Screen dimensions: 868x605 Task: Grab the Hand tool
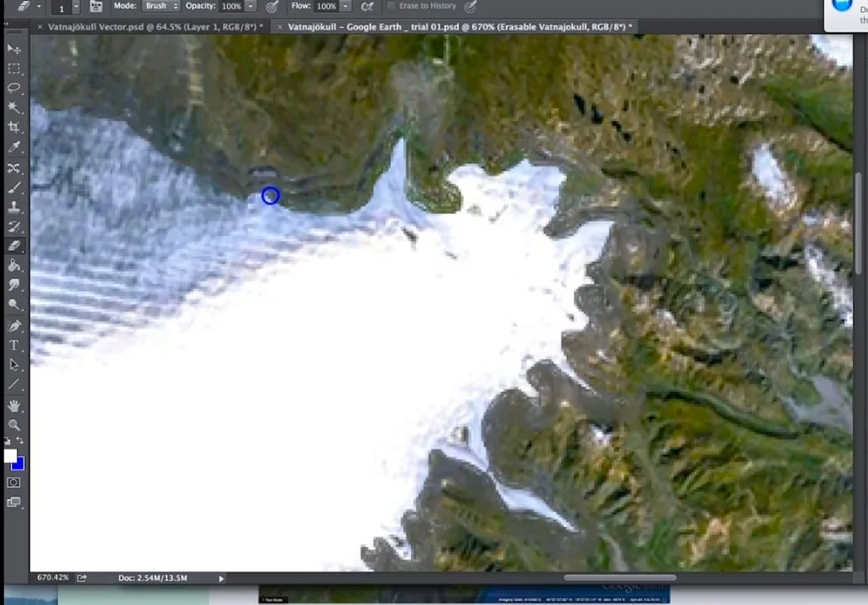[14, 405]
